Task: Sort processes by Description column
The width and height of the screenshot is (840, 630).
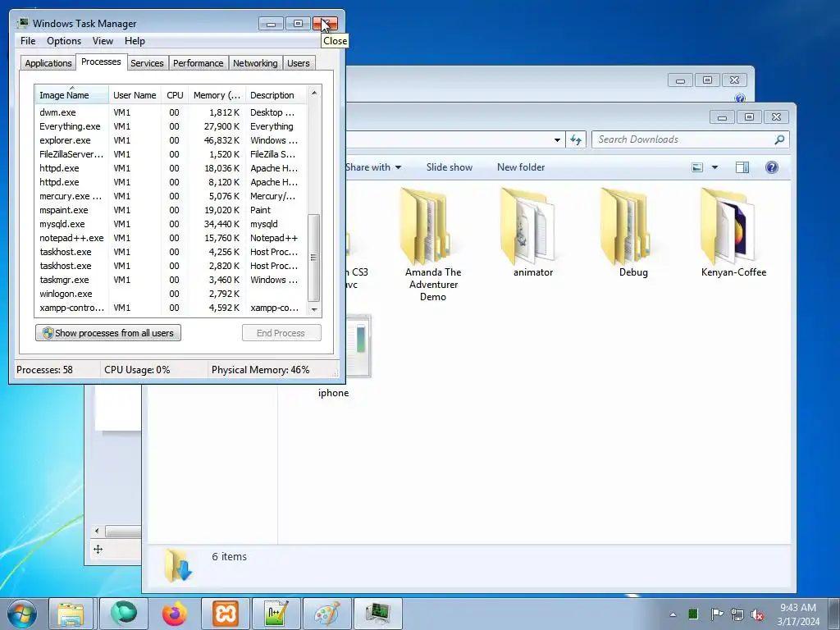Action: (276, 95)
